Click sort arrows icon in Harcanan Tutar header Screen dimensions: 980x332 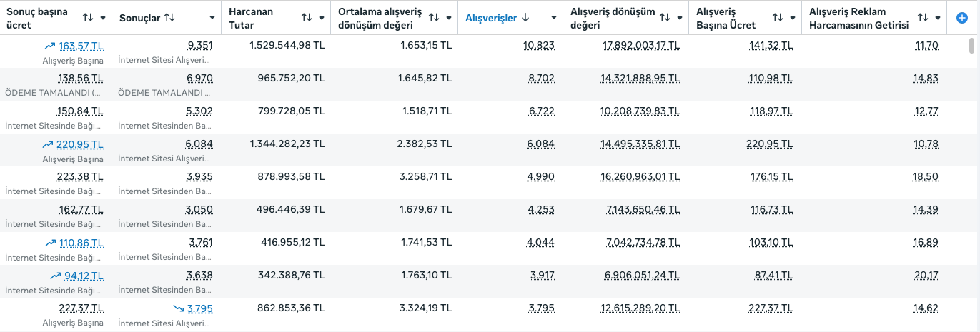pos(307,17)
